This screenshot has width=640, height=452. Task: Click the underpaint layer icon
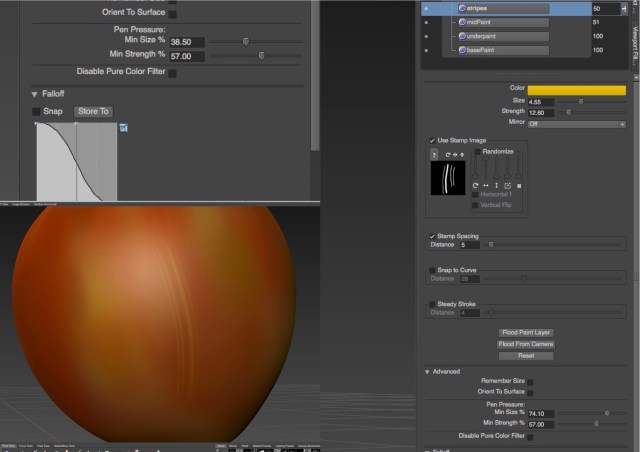click(x=462, y=36)
